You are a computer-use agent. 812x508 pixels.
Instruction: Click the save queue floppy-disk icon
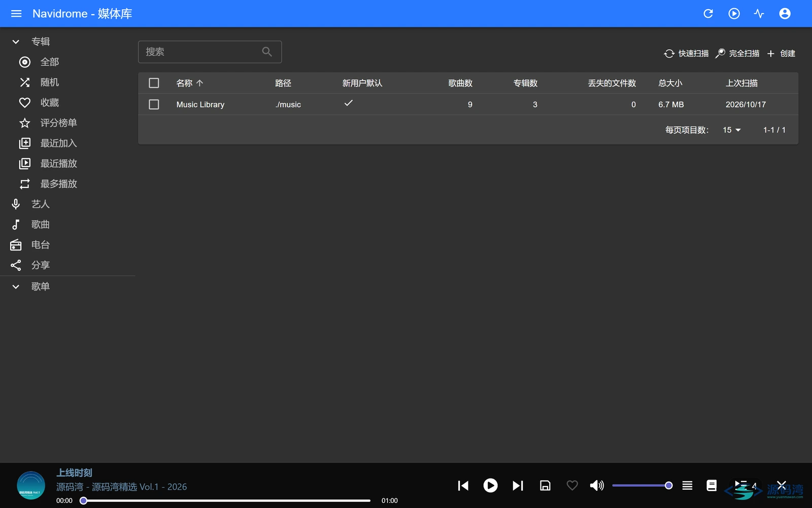point(545,486)
